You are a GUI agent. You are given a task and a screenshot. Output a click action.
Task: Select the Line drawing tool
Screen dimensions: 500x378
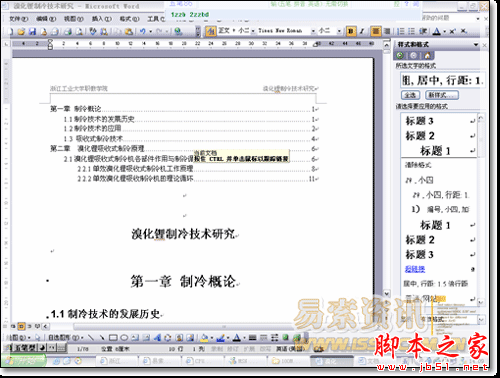tap(91, 338)
